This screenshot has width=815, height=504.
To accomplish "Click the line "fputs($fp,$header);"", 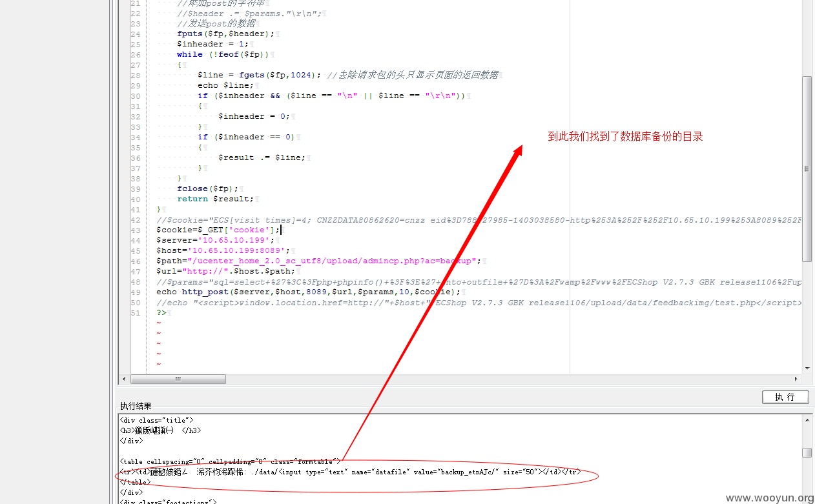I will click(x=225, y=34).
